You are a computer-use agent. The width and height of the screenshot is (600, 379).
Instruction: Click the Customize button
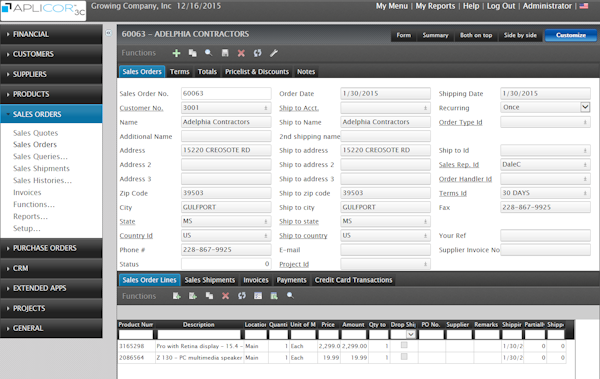pos(571,35)
